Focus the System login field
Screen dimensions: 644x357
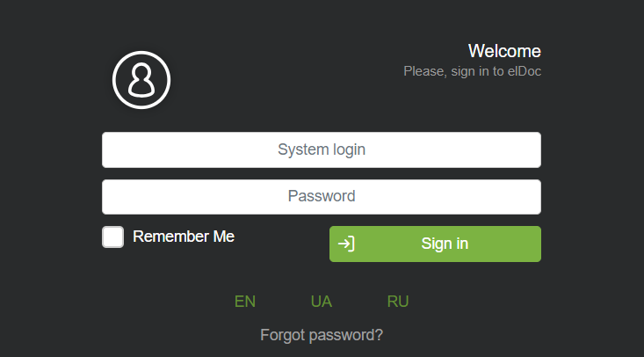(321, 149)
